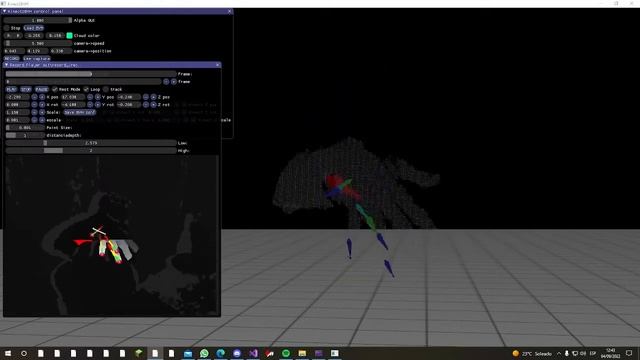Click plus button for Scale
The width and height of the screenshot is (640, 360).
click(42, 112)
